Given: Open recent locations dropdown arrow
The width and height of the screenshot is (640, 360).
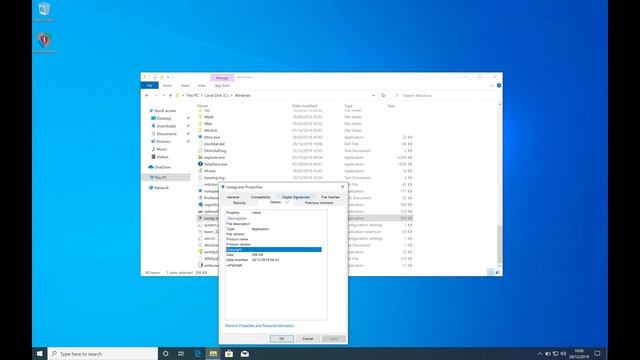Looking at the screenshot, I should [x=164, y=96].
